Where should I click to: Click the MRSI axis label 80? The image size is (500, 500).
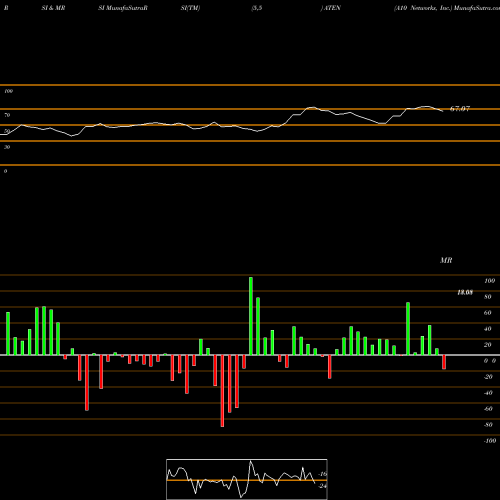(488, 297)
